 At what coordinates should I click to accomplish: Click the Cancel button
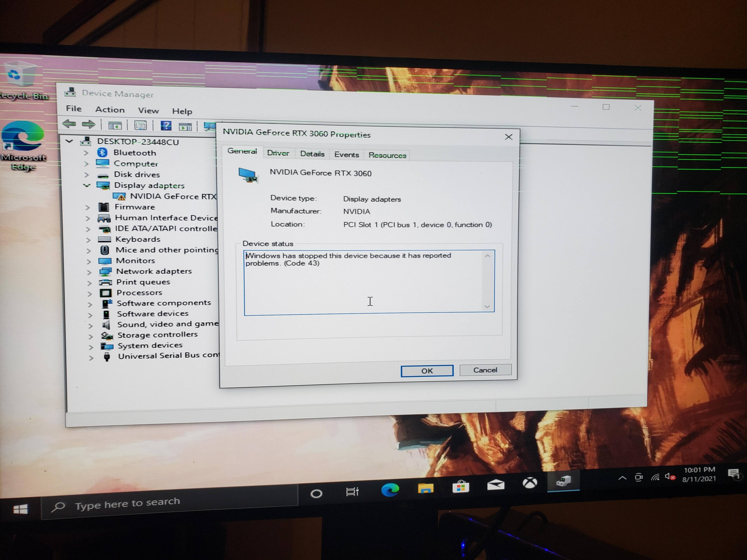coord(485,370)
